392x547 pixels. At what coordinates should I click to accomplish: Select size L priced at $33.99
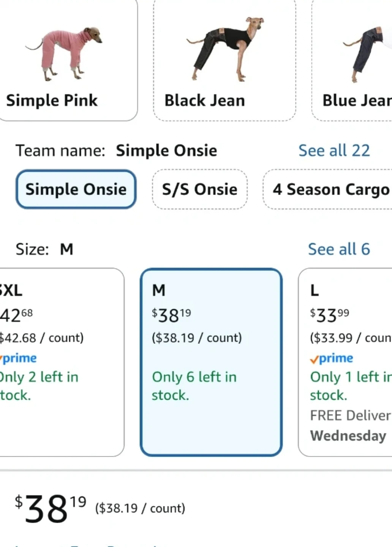[x=345, y=362]
